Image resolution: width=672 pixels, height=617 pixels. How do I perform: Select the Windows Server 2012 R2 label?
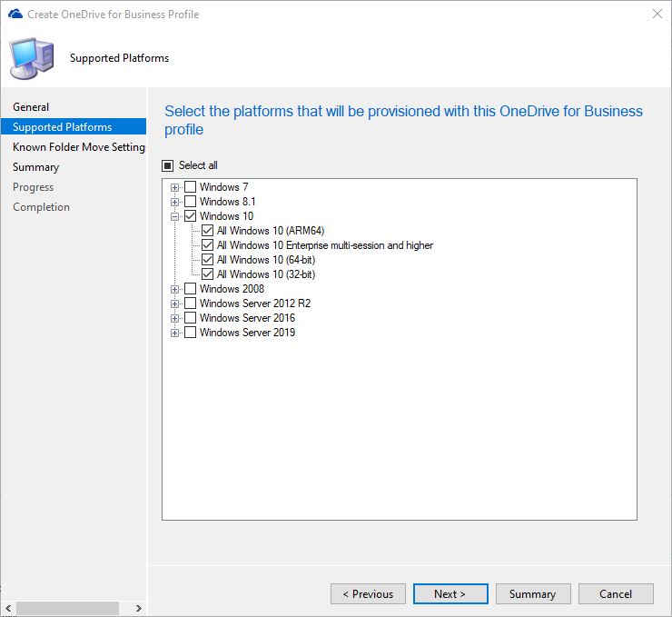[x=255, y=304]
